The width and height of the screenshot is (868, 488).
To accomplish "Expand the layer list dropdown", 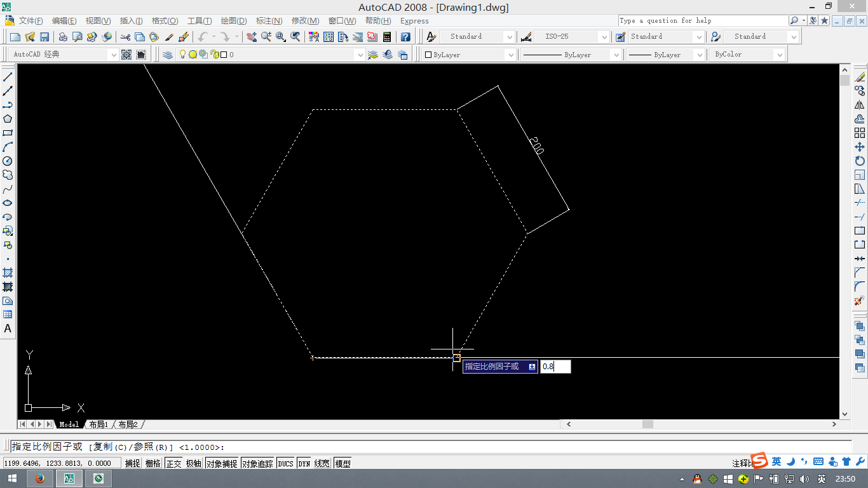I will coord(360,55).
